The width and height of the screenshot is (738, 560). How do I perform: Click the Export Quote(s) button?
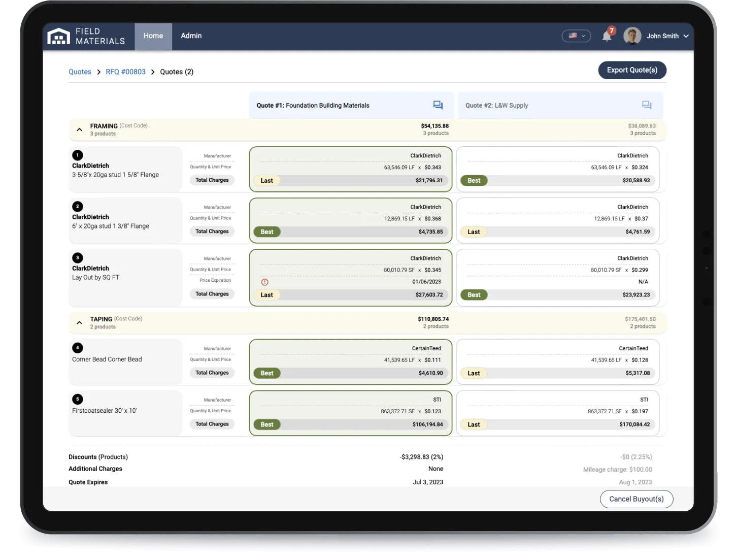(632, 70)
